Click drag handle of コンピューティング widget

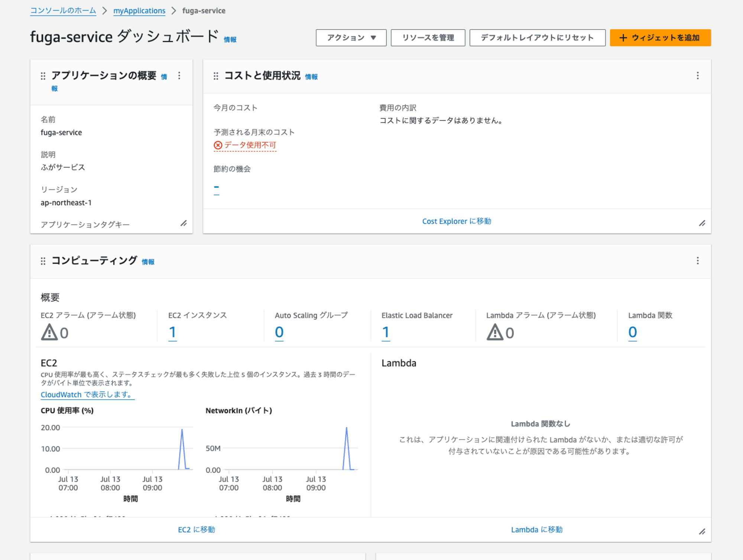pyautogui.click(x=43, y=261)
